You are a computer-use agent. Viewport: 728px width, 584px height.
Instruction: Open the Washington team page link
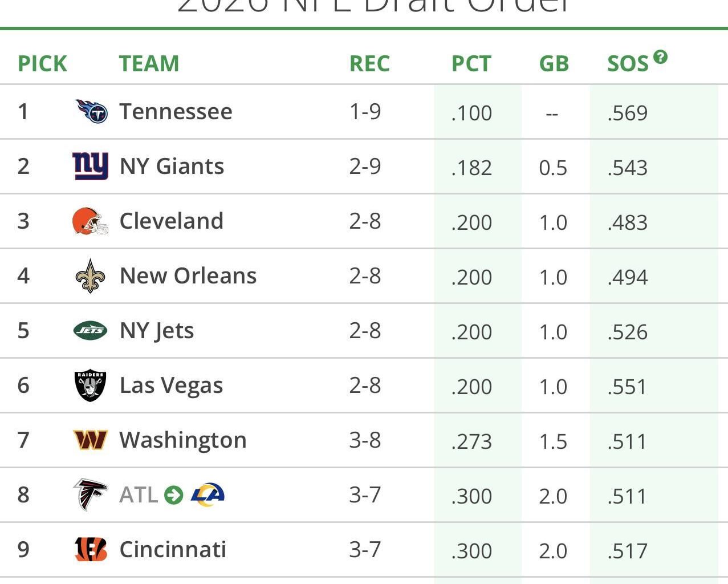click(x=182, y=440)
